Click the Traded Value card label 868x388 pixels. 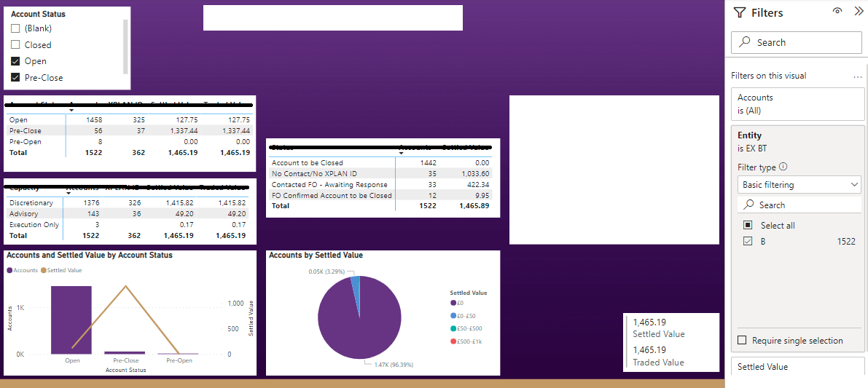click(x=658, y=363)
